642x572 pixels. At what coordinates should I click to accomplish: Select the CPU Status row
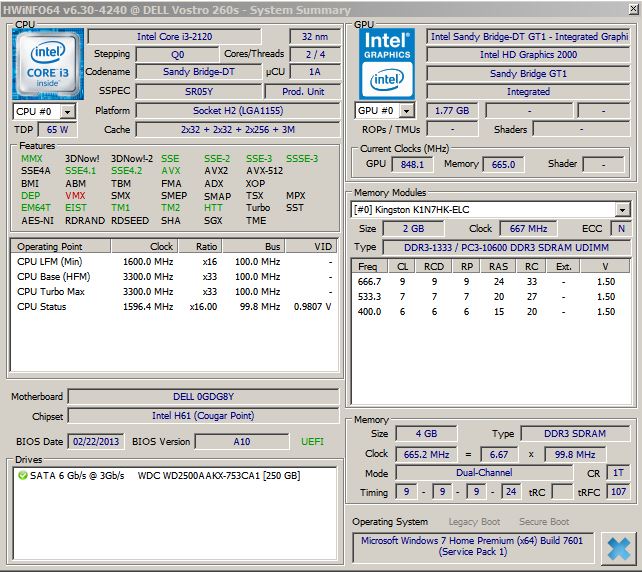point(174,307)
